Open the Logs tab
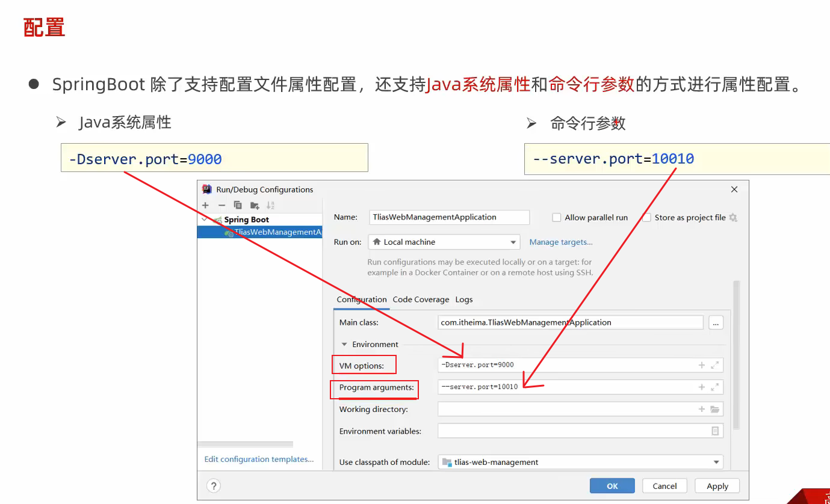The height and width of the screenshot is (504, 830). (464, 300)
